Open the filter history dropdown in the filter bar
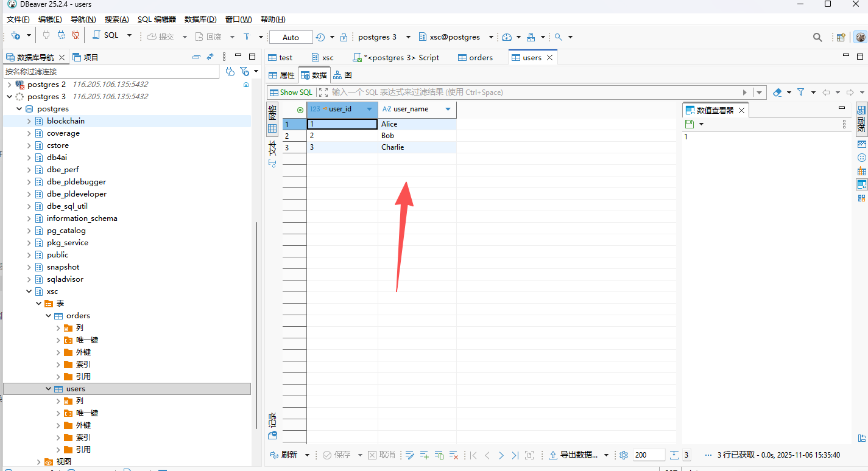868x471 pixels. (x=759, y=92)
